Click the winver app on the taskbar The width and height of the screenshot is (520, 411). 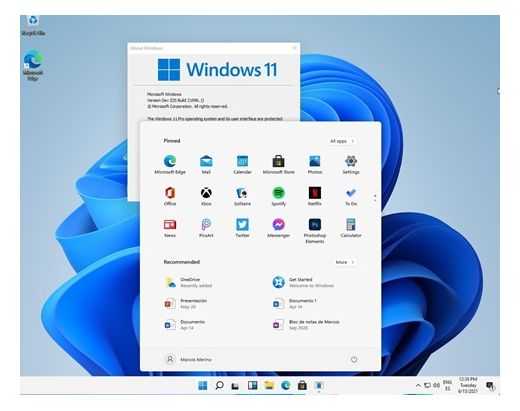click(319, 386)
